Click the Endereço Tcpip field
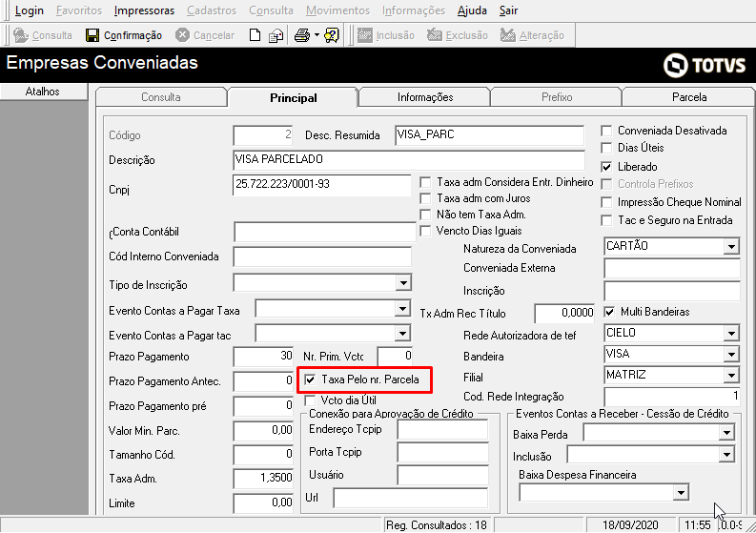This screenshot has height=533, width=756. tap(442, 429)
